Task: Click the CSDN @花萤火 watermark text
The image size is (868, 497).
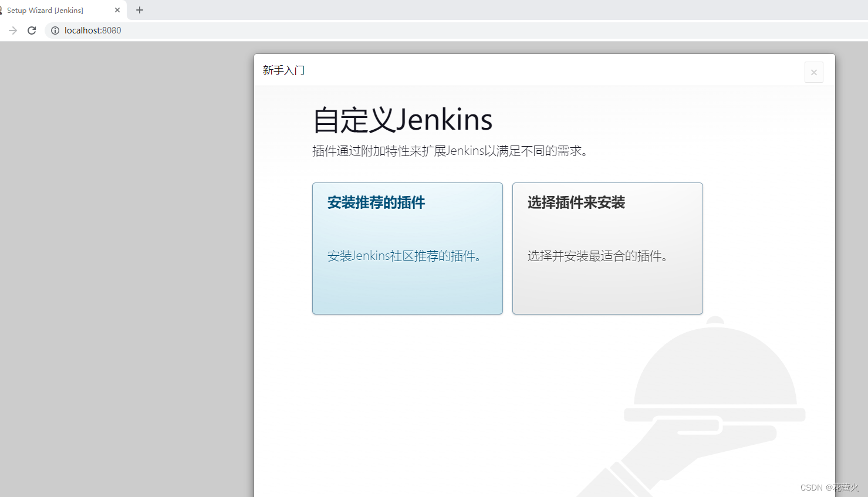Action: pos(830,487)
